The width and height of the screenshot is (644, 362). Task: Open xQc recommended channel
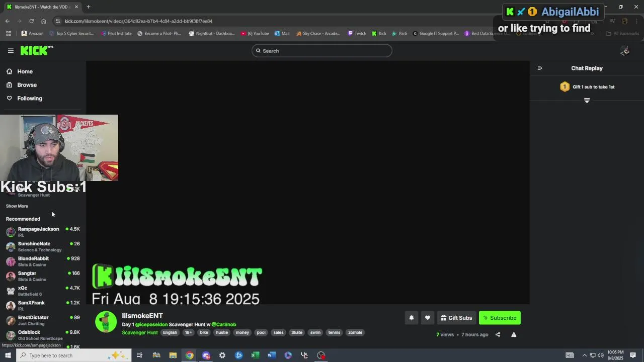(x=43, y=291)
